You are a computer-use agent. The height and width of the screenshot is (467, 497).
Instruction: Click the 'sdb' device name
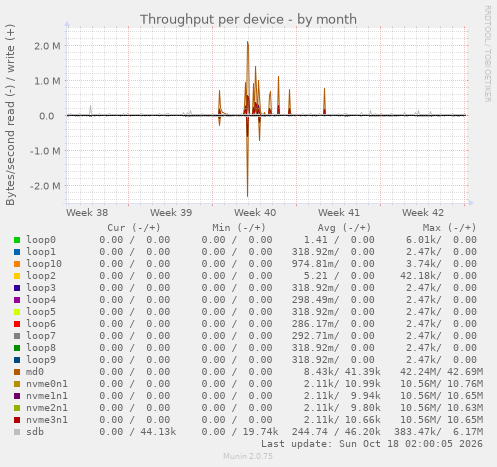(x=35, y=432)
